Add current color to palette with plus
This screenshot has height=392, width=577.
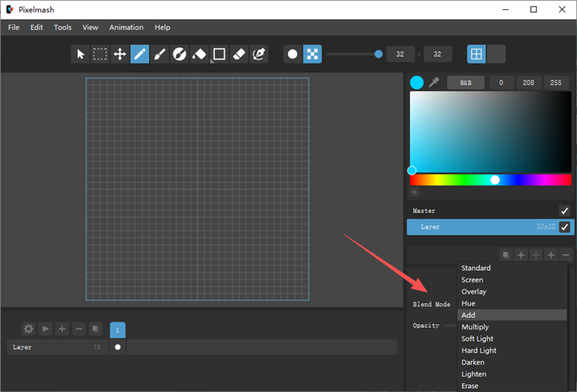tap(414, 192)
